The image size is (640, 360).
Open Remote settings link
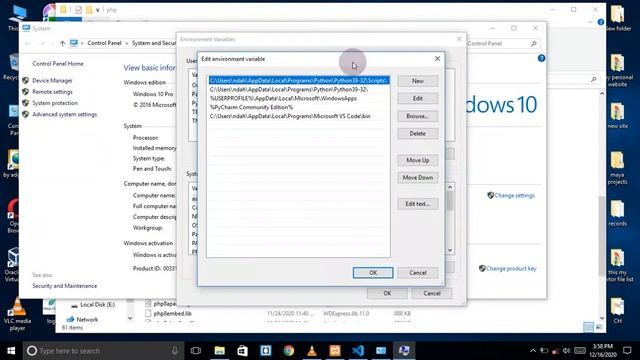pyautogui.click(x=52, y=92)
